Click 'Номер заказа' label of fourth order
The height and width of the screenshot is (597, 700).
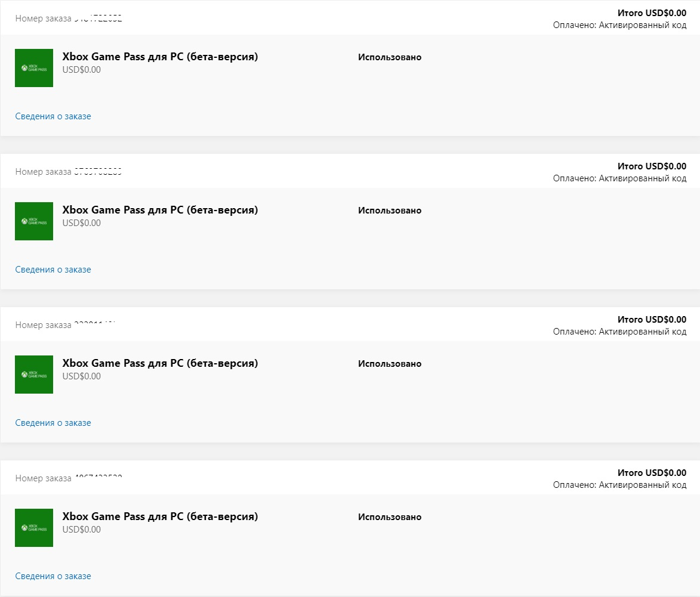44,478
